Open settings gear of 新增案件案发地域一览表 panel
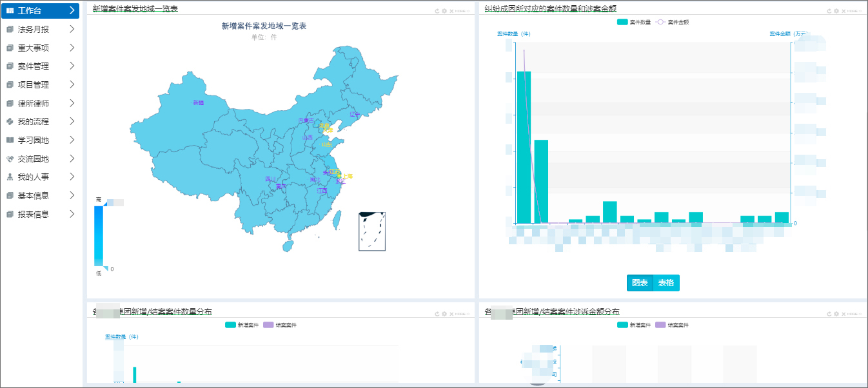This screenshot has height=388, width=868. pyautogui.click(x=444, y=11)
